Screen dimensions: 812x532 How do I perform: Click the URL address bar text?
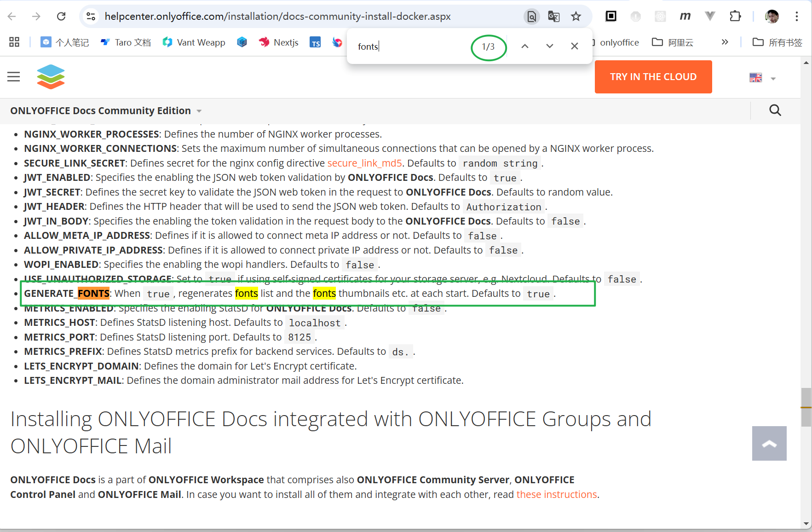tap(277, 17)
